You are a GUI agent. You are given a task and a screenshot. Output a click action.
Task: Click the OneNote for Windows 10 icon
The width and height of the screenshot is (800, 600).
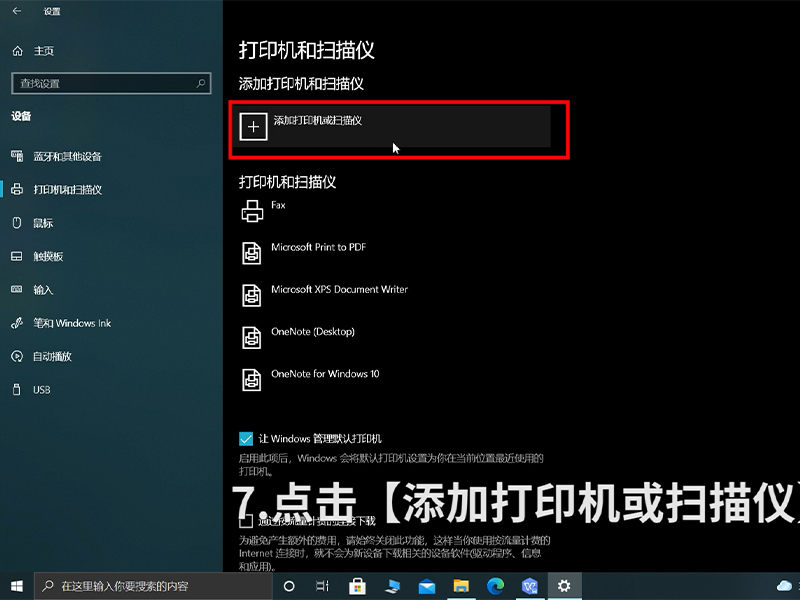tap(252, 380)
